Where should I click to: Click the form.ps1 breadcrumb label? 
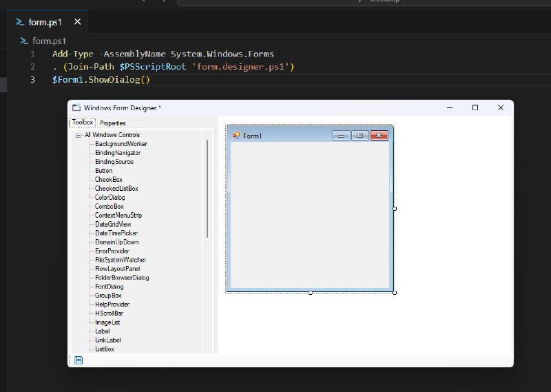pyautogui.click(x=49, y=41)
